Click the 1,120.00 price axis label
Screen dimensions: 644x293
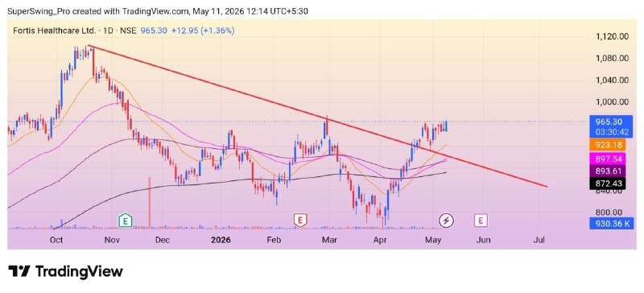tap(612, 36)
